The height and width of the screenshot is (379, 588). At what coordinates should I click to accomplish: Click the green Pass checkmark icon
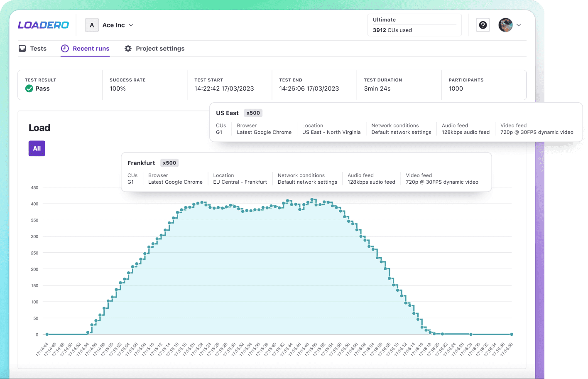tap(29, 89)
